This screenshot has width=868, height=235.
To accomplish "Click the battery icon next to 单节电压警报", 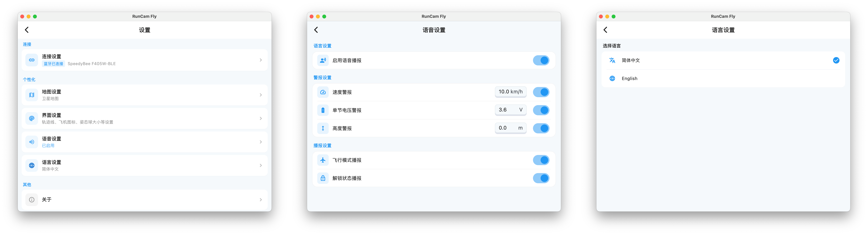I will [322, 110].
